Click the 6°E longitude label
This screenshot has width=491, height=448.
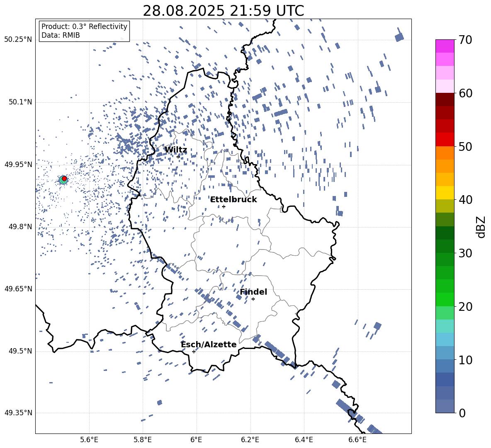(x=196, y=440)
